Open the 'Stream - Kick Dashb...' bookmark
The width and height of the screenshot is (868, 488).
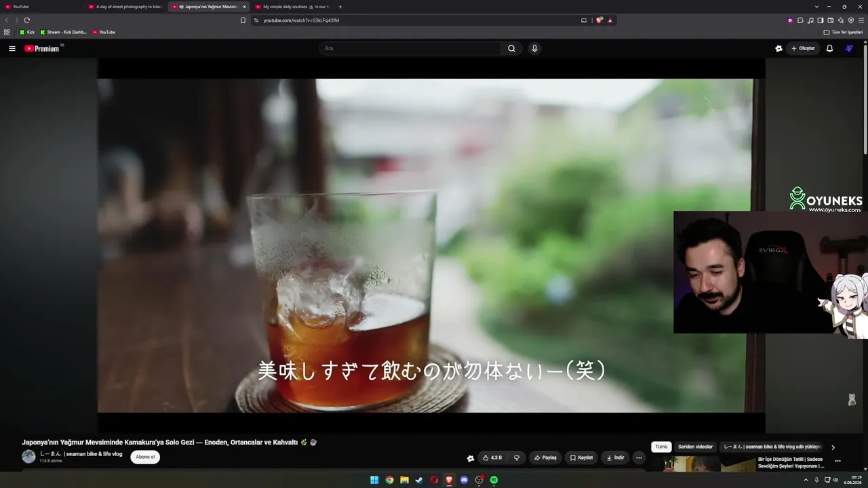pos(64,32)
